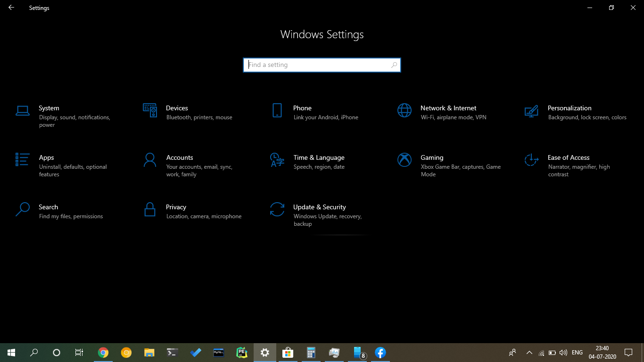This screenshot has width=644, height=362.
Task: Open Accounts person icon
Action: click(150, 160)
